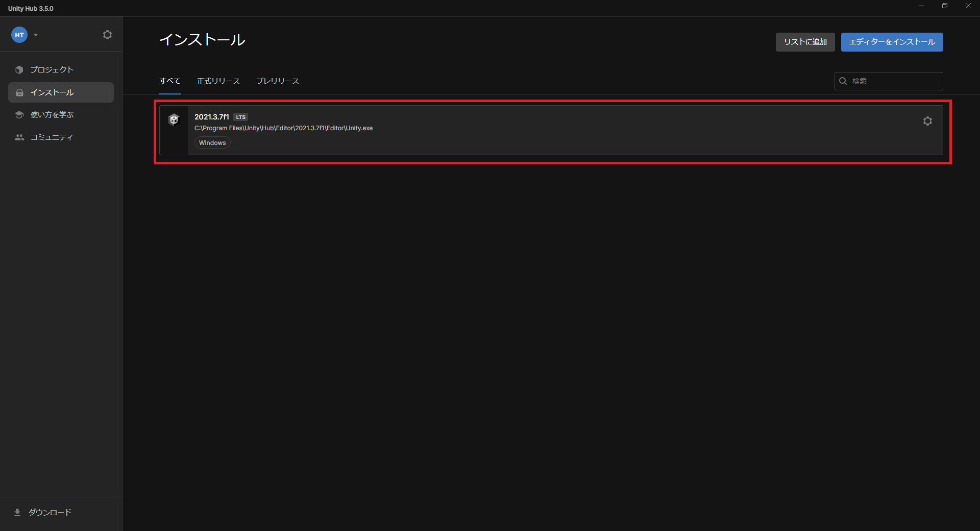Image resolution: width=980 pixels, height=531 pixels.
Task: Click the HT account avatar
Action: pyautogui.click(x=19, y=35)
